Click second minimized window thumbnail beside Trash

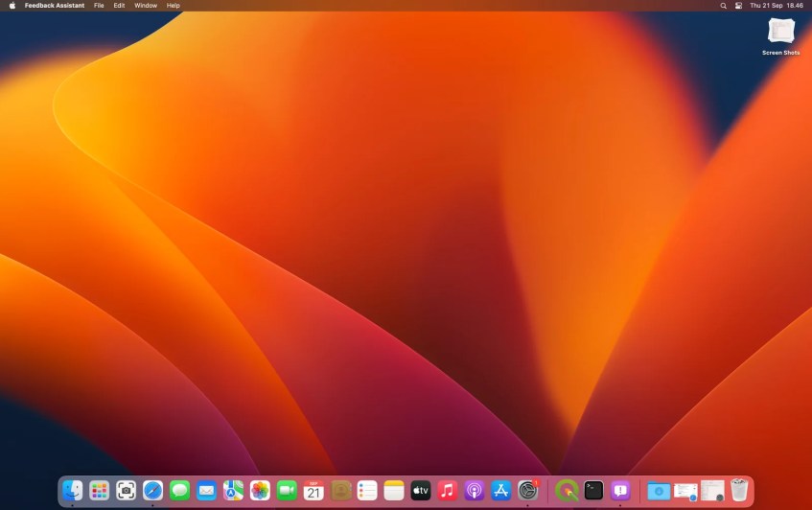click(x=712, y=490)
